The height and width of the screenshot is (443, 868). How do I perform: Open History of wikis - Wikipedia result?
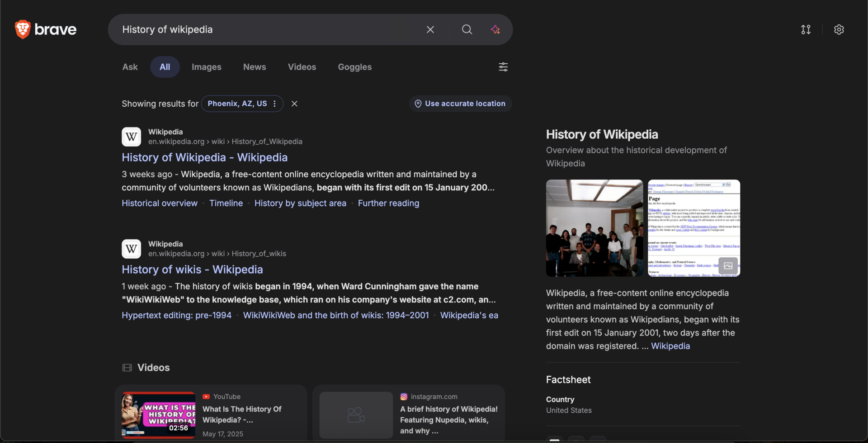tap(192, 269)
